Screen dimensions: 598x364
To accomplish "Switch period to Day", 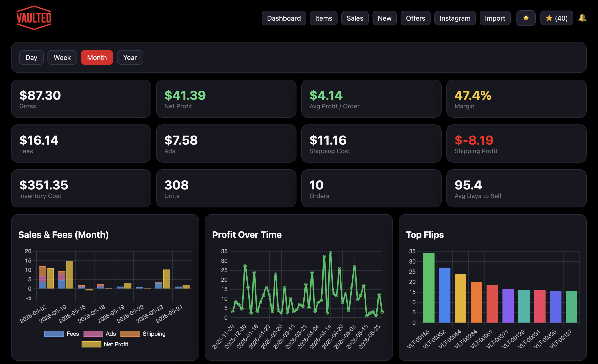I will [31, 58].
